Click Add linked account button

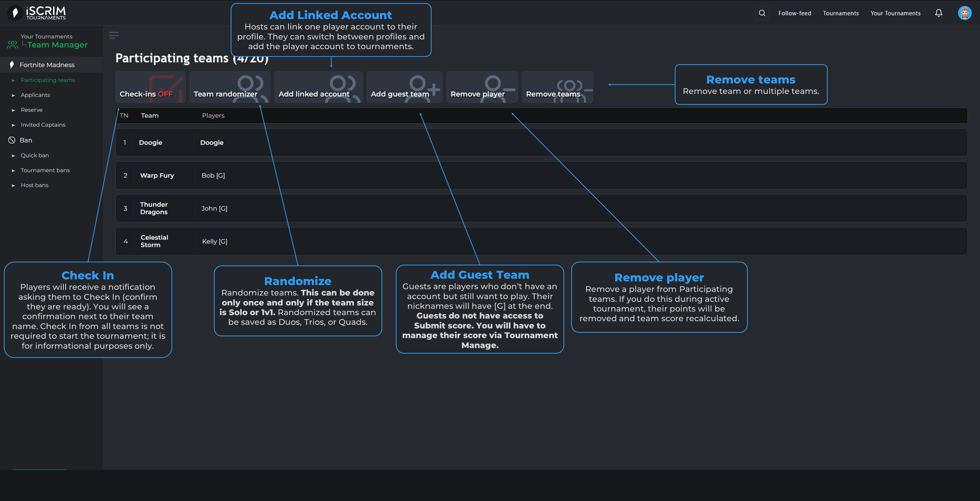click(x=318, y=87)
